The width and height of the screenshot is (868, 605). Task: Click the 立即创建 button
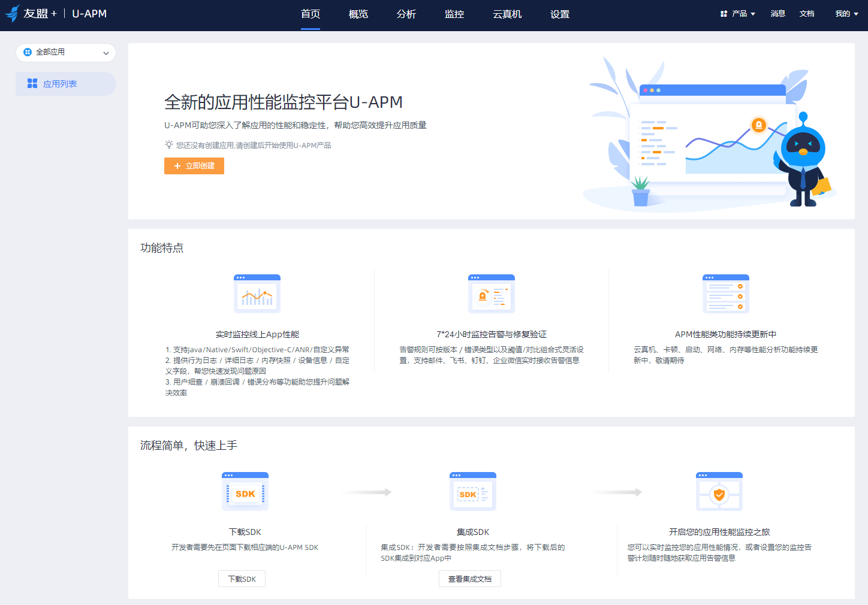click(194, 165)
